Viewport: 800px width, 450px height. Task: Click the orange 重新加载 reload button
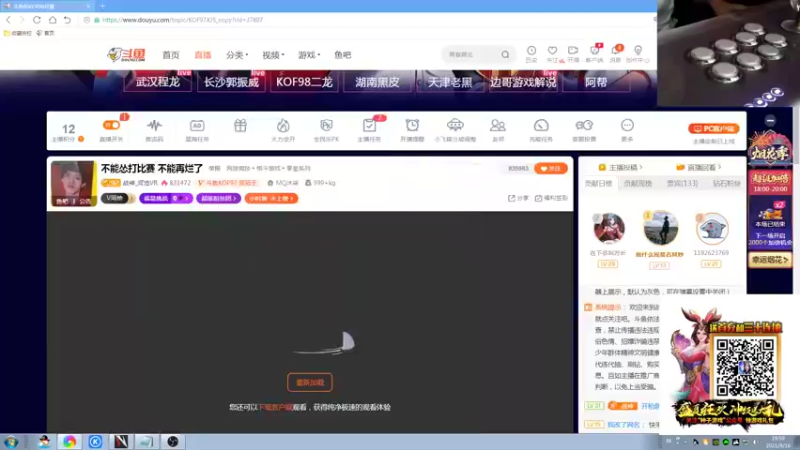[310, 382]
